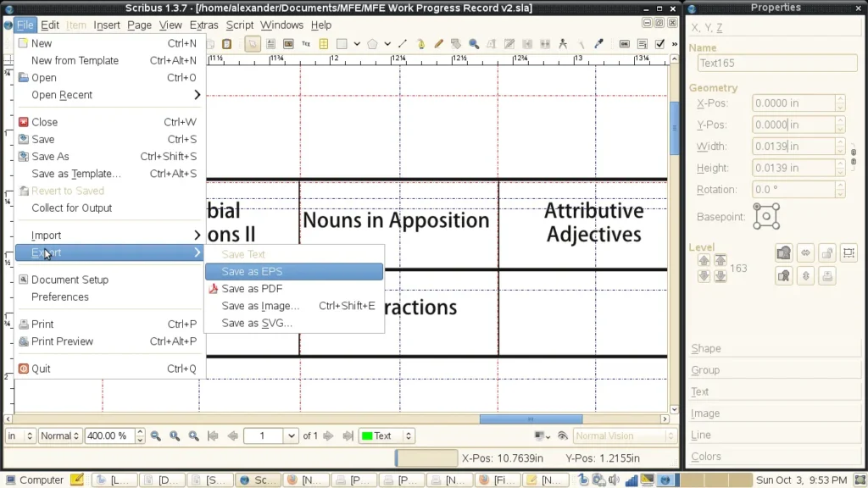Select the Insert Text Frame tool
Screen dimensions: 868x488
pyautogui.click(x=270, y=44)
